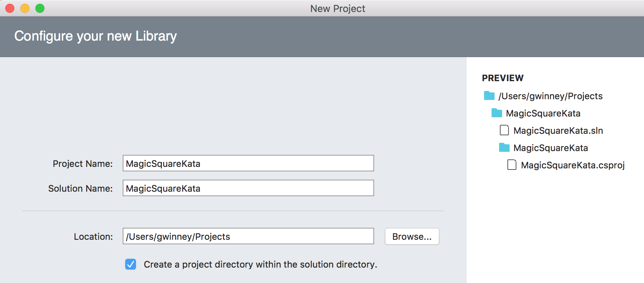Click the nested project MagicSquareKata folder icon
This screenshot has height=283, width=644.
(504, 148)
